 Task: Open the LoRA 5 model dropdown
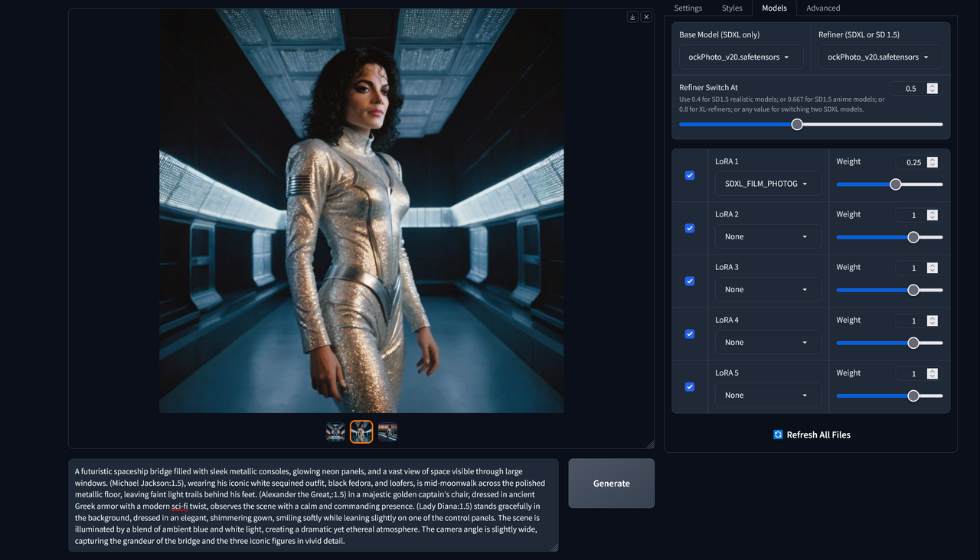[768, 395]
